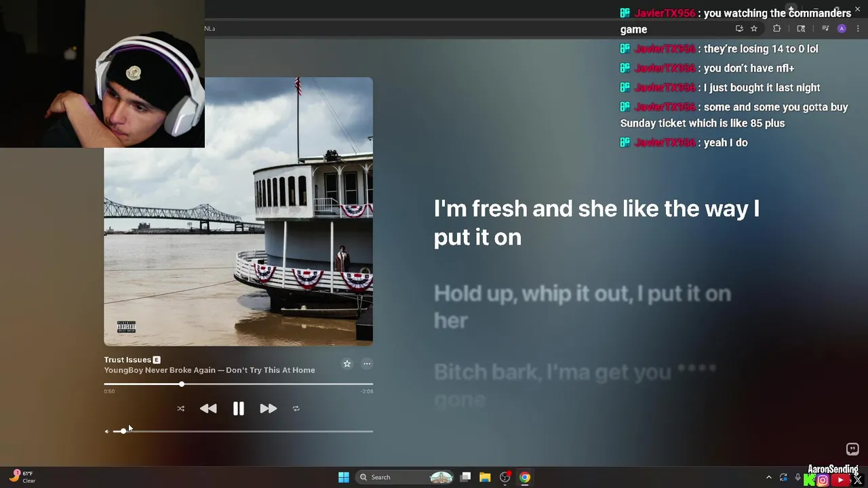Pause the song with the pause button

tap(239, 409)
